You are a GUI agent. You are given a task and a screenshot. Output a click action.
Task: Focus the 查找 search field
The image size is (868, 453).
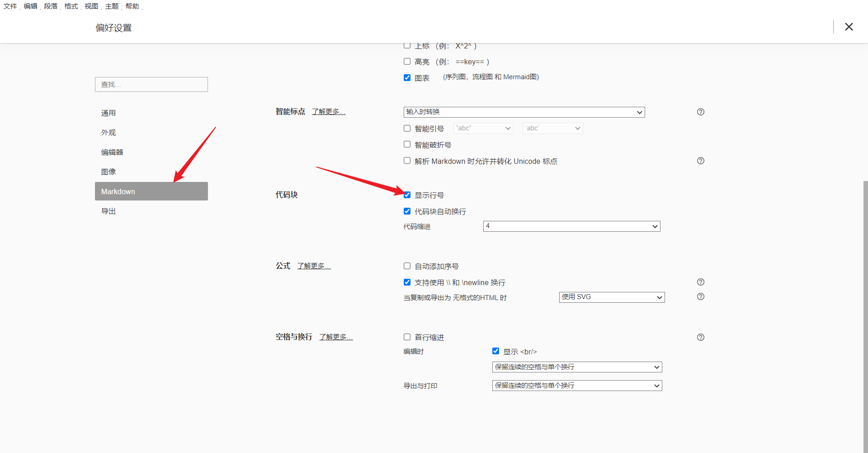coord(151,85)
